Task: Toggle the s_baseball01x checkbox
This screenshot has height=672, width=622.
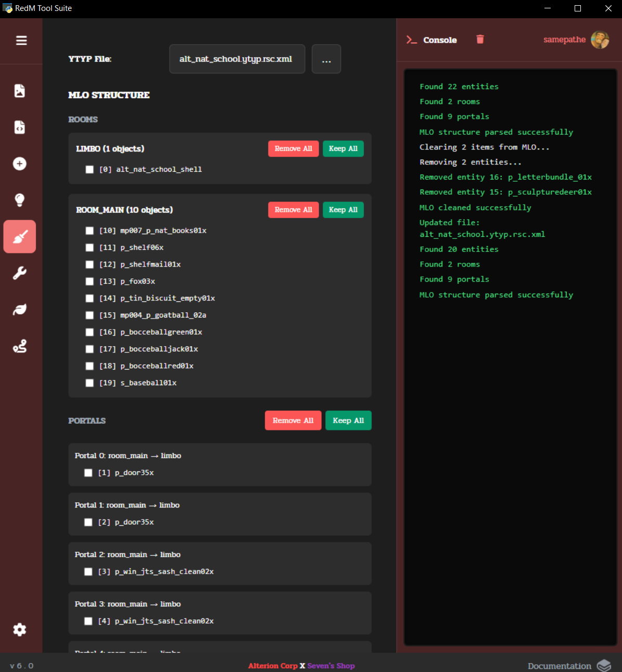Action: 90,383
